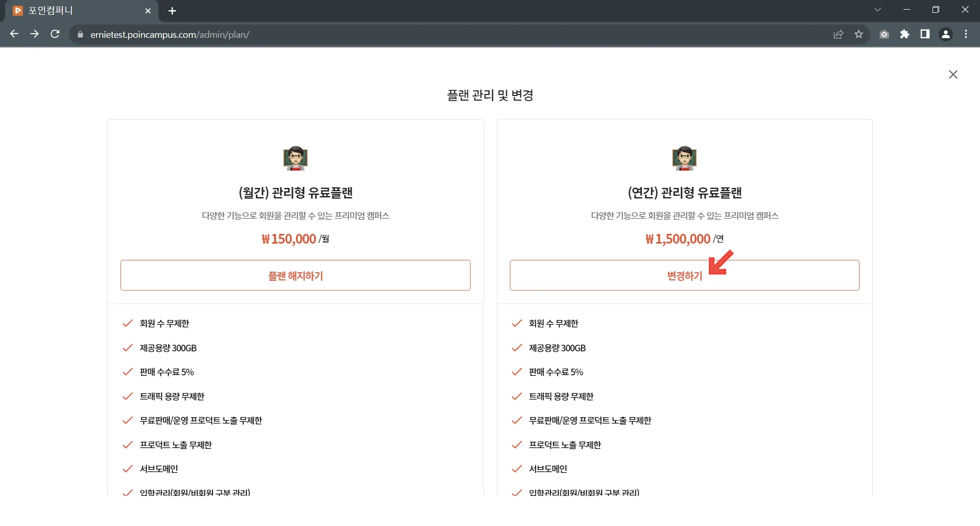Click monthly plan's 판매 수수료 5% feature

tap(167, 372)
